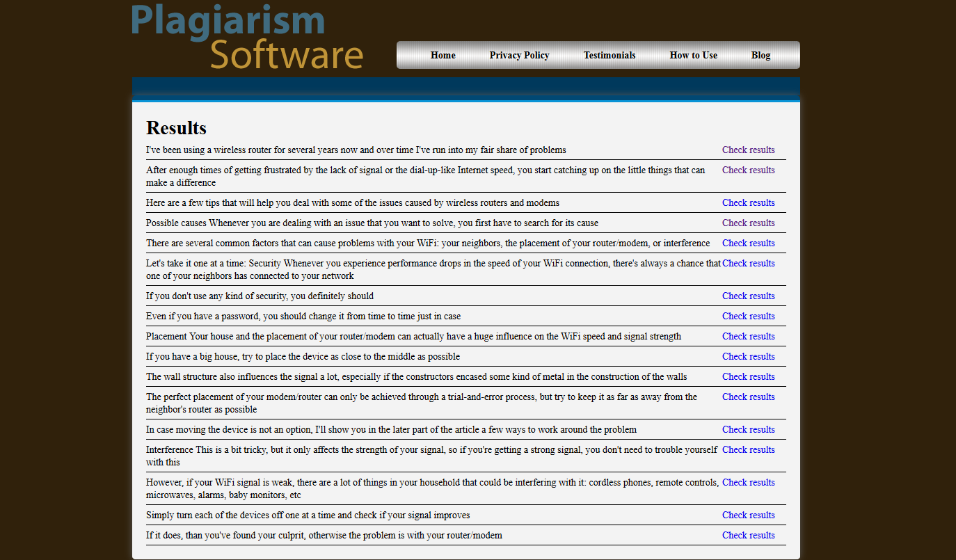
Task: Check results for 'If you have a big house'
Action: pos(749,357)
